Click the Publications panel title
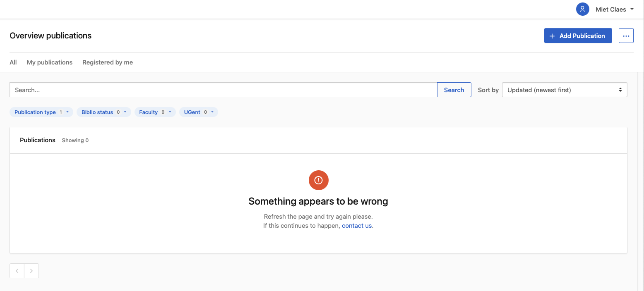 38,140
